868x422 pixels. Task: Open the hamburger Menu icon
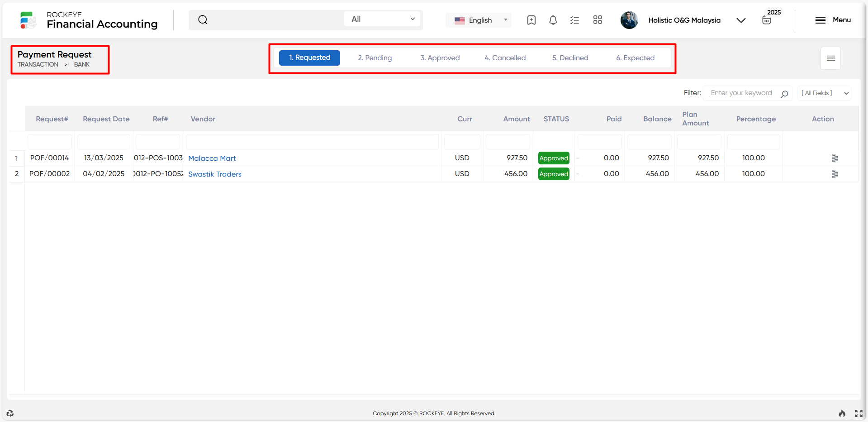click(821, 20)
